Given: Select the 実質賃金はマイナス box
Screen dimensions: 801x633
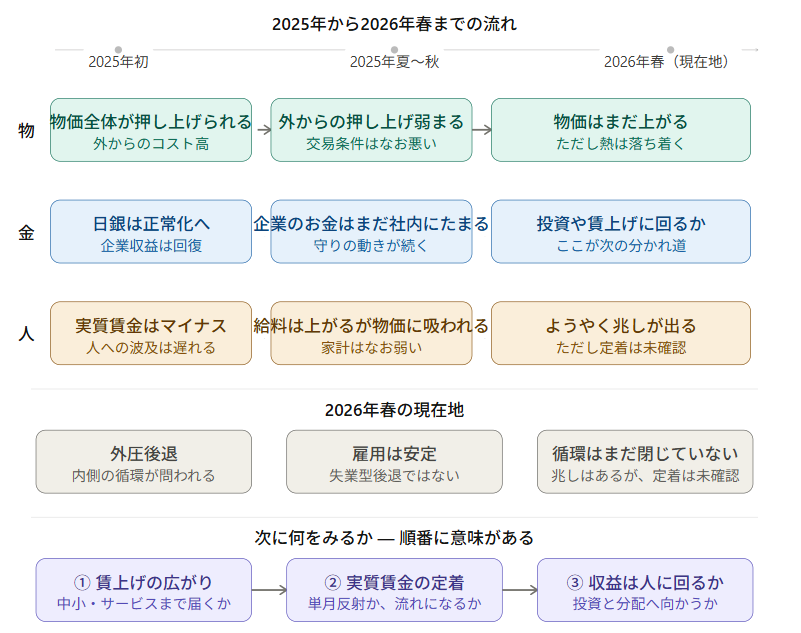Looking at the screenshot, I should [x=151, y=334].
